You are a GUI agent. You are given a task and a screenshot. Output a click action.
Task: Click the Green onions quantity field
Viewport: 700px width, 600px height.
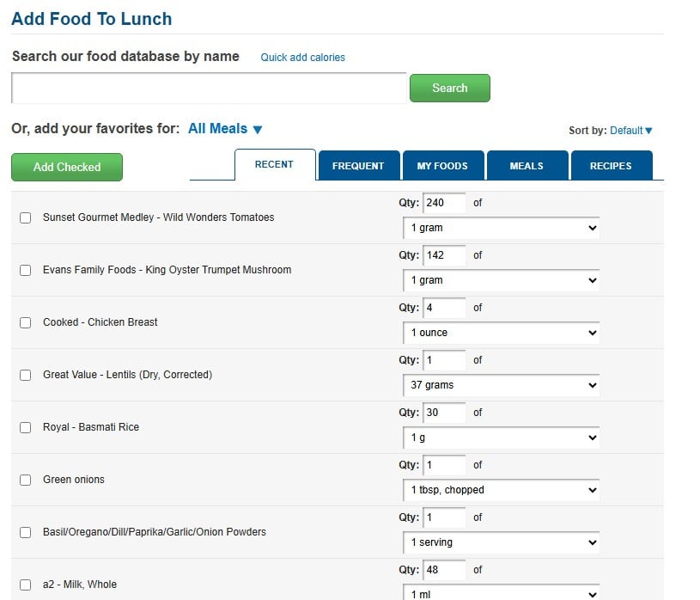[x=444, y=465]
